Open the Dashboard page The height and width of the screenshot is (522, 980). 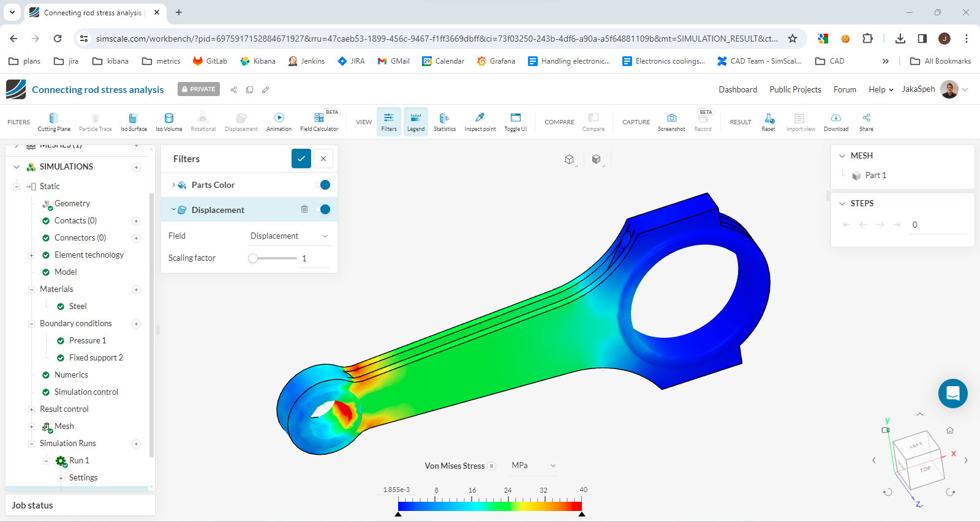(737, 89)
